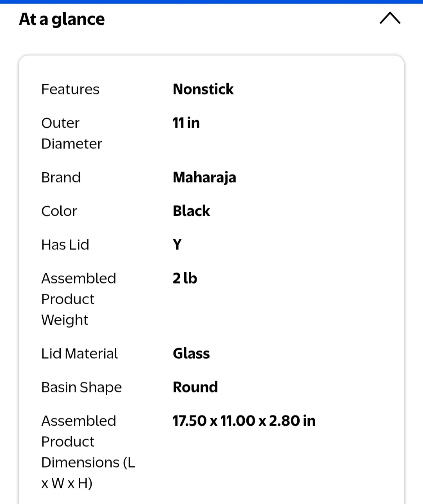Screen dimensions: 423x504
Task: Select the Round basin shape value
Action: click(195, 387)
